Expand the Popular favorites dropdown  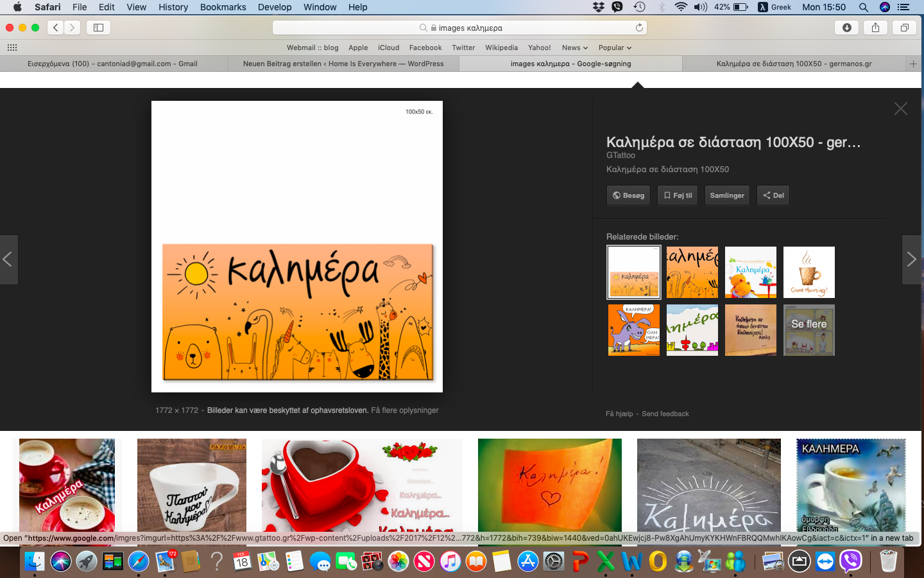[x=615, y=48]
